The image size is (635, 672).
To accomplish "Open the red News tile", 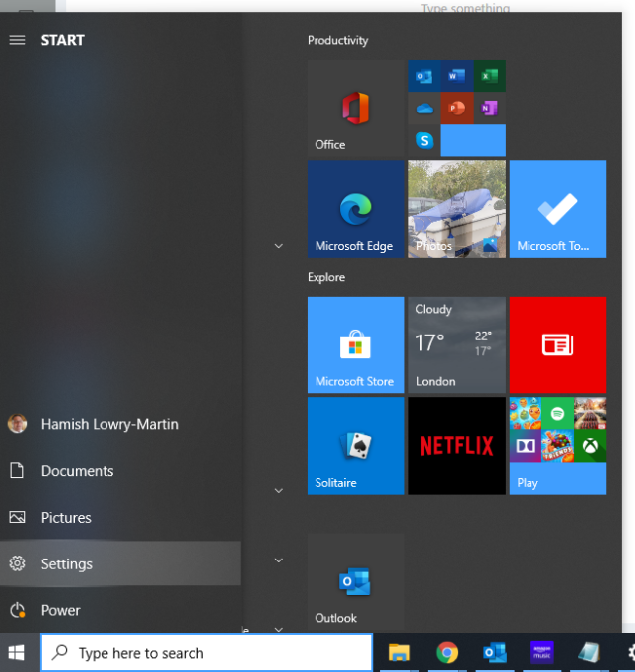I will (558, 345).
